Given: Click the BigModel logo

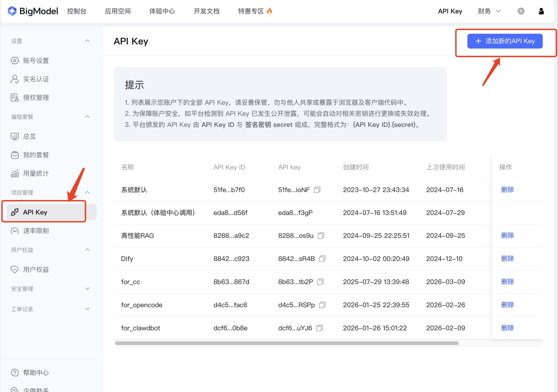Looking at the screenshot, I should tap(33, 11).
